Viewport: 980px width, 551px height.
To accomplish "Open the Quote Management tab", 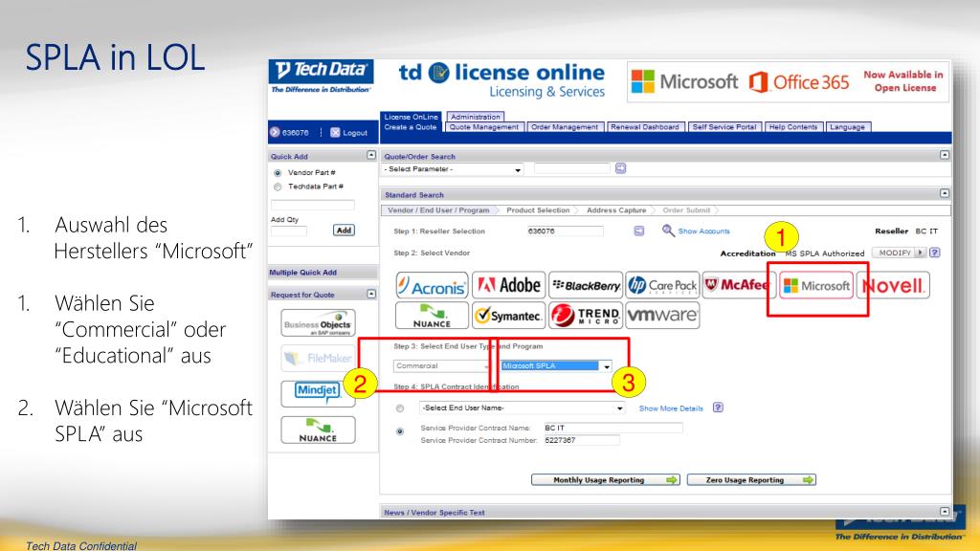I will tap(483, 127).
